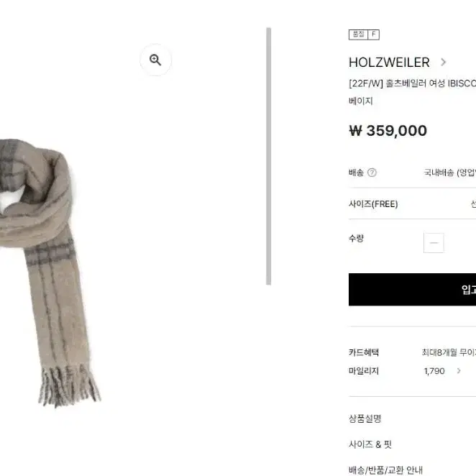Click the product title starting with [22F/W]
This screenshot has height=476, width=476.
(412, 83)
